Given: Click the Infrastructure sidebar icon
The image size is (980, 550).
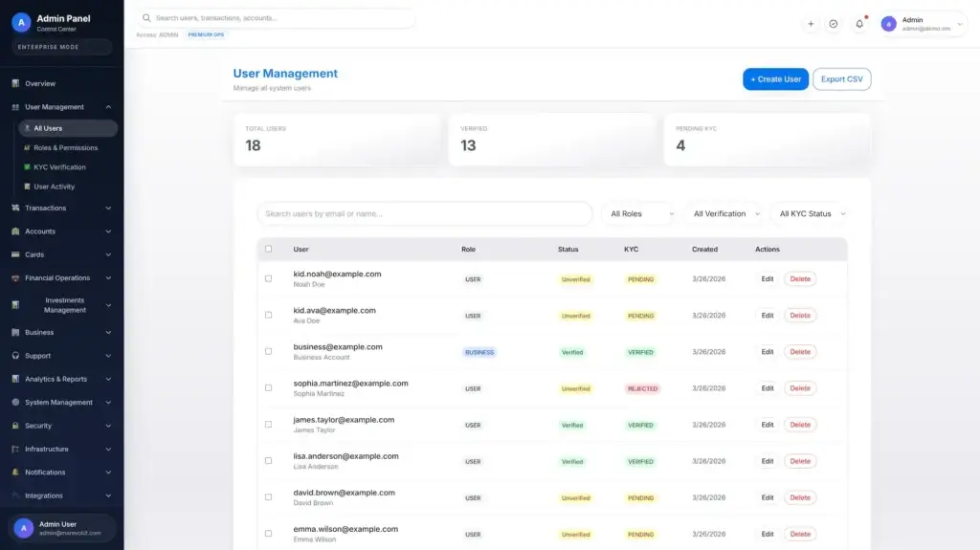Looking at the screenshot, I should [x=15, y=449].
